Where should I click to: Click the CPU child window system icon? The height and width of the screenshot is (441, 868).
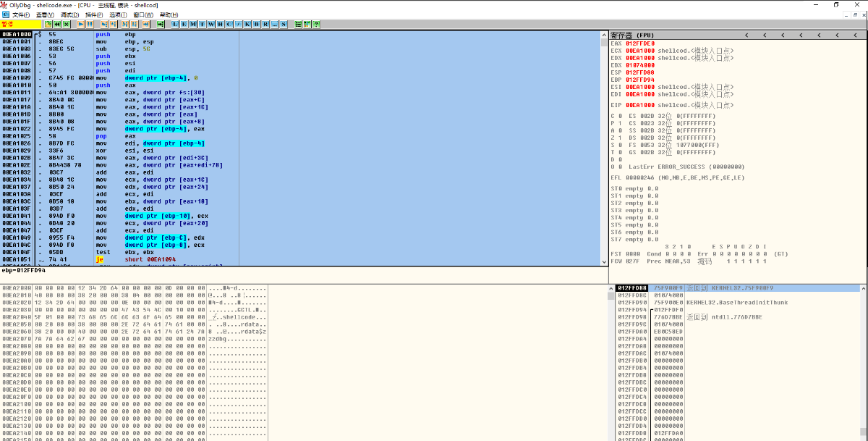click(6, 14)
